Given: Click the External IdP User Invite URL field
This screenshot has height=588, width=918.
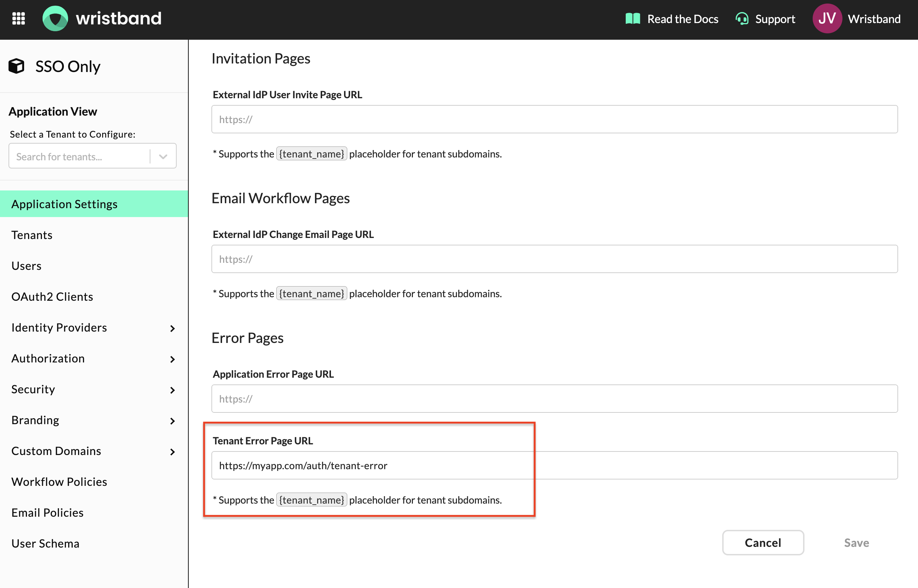Looking at the screenshot, I should 554,119.
